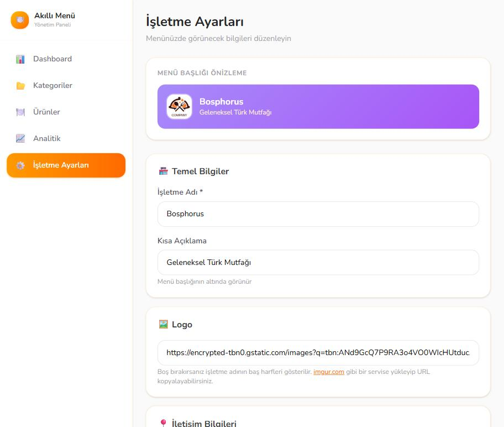Click 'Menü başlığının altında görünür' hint text
Viewport: 504px width, 427px height.
click(204, 282)
